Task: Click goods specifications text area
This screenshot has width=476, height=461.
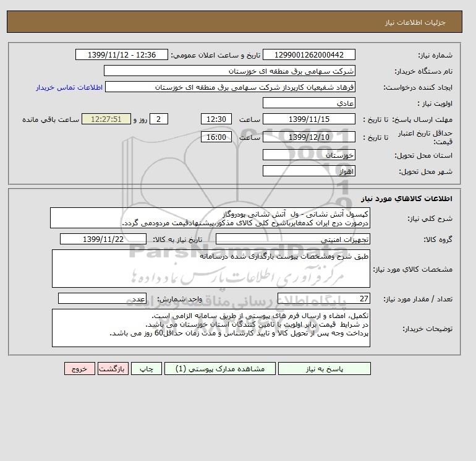Action: click(211, 269)
